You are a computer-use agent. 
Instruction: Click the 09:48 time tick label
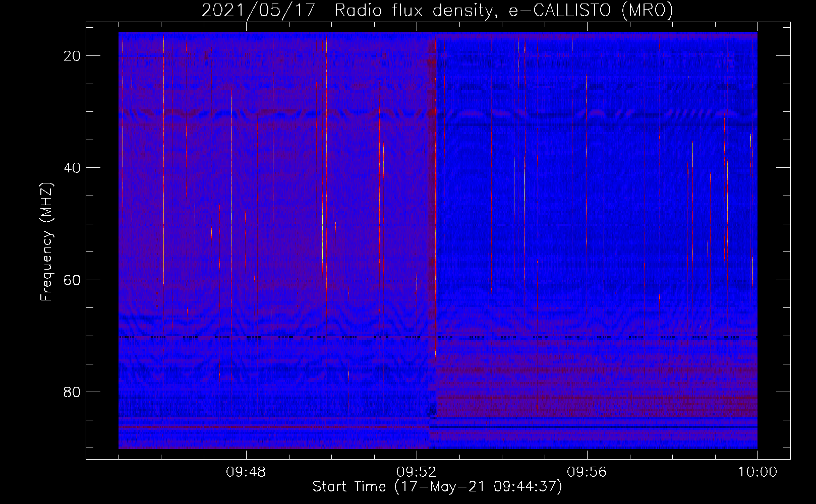246,472
